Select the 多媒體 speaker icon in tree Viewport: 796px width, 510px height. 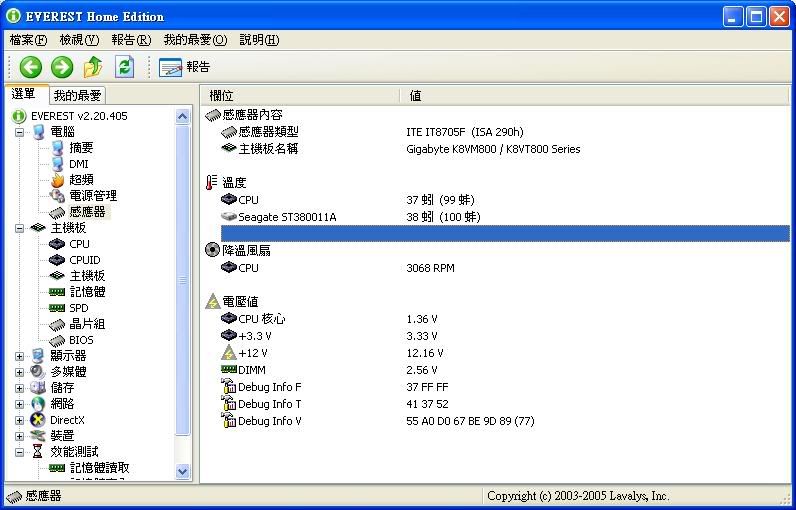click(x=38, y=372)
